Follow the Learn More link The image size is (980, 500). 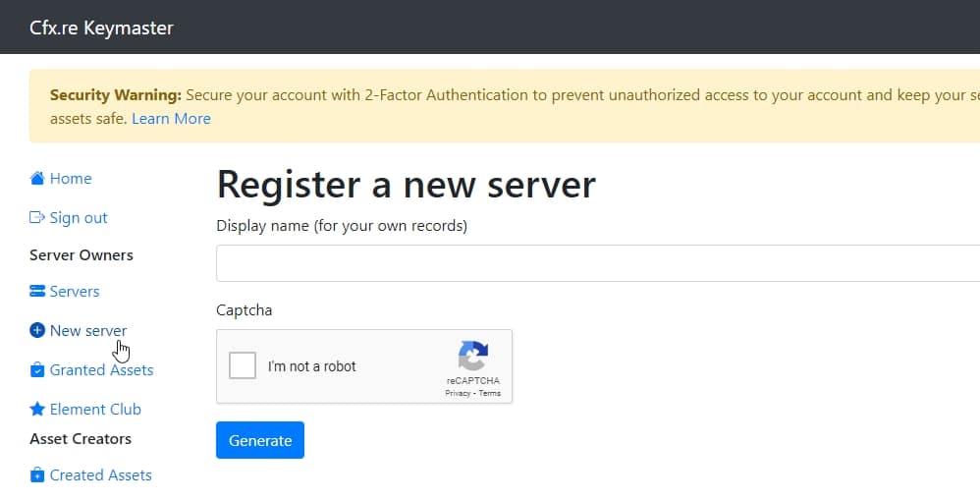171,119
